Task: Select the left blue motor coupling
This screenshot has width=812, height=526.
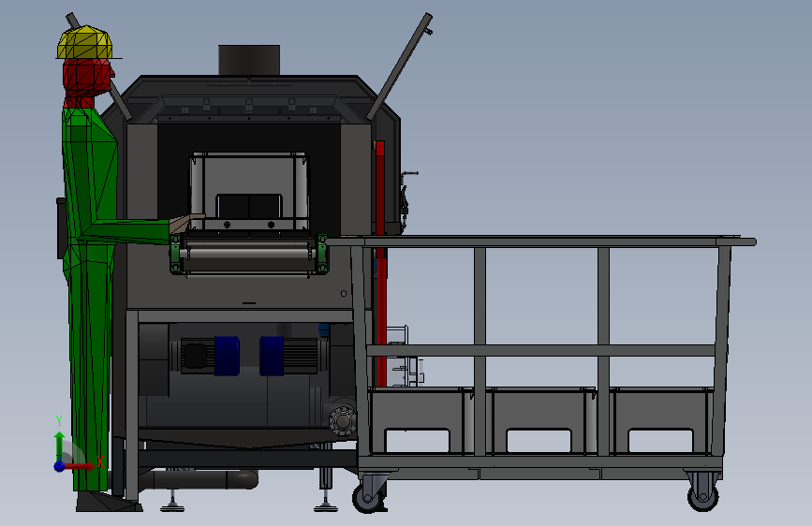Action: point(227,356)
